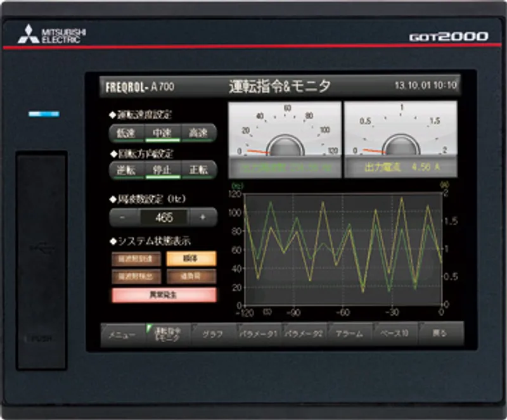
Task: Tap the 回転方向設定 section heading
Action: (142, 154)
